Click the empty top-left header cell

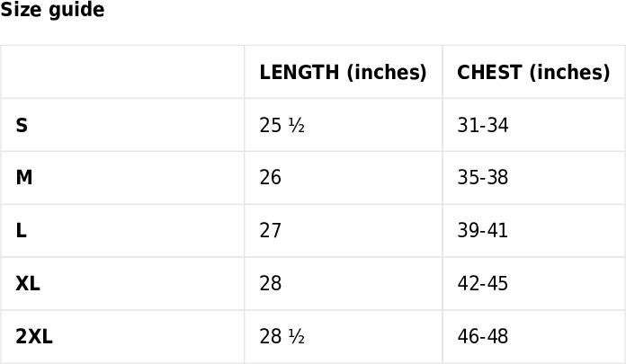click(x=122, y=72)
